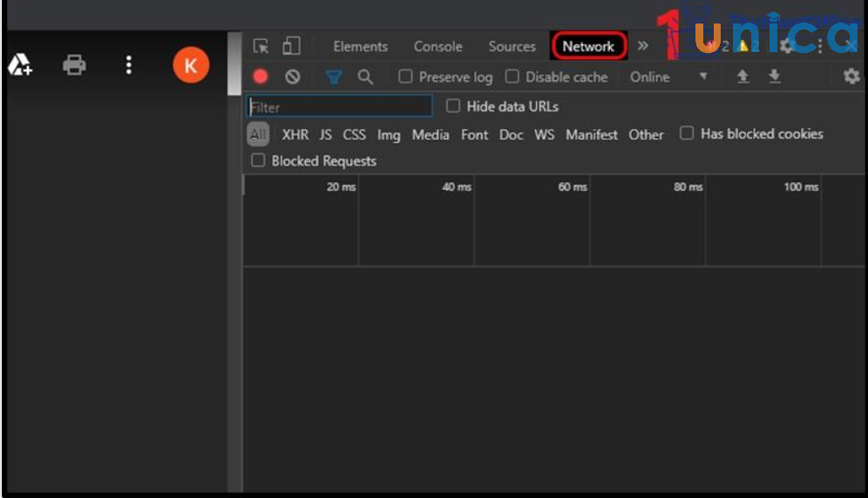Open the Online throttling dropdown
868x498 pixels.
point(668,77)
